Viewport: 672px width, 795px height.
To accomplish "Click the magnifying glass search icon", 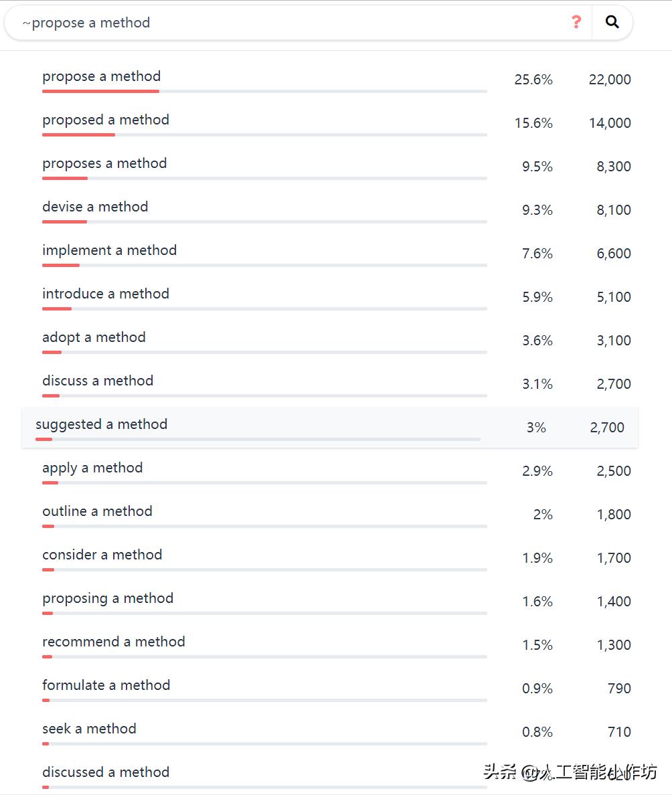I will pyautogui.click(x=612, y=23).
